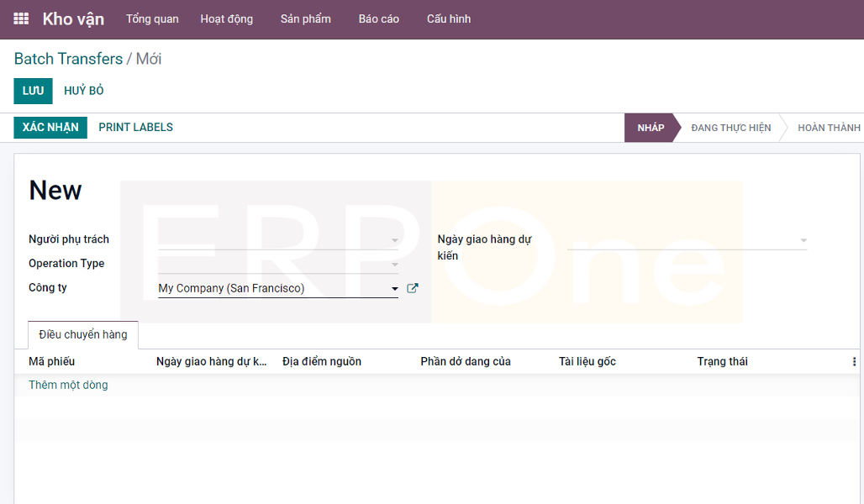864x504 pixels.
Task: Click the XÁC NHẬN confirm button
Action: 50,127
